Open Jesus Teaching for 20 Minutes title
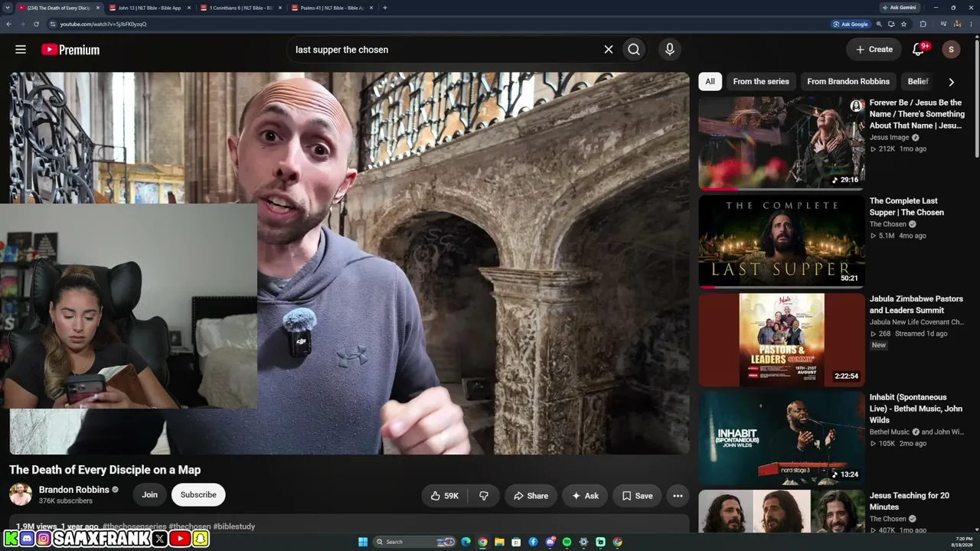 click(x=910, y=501)
